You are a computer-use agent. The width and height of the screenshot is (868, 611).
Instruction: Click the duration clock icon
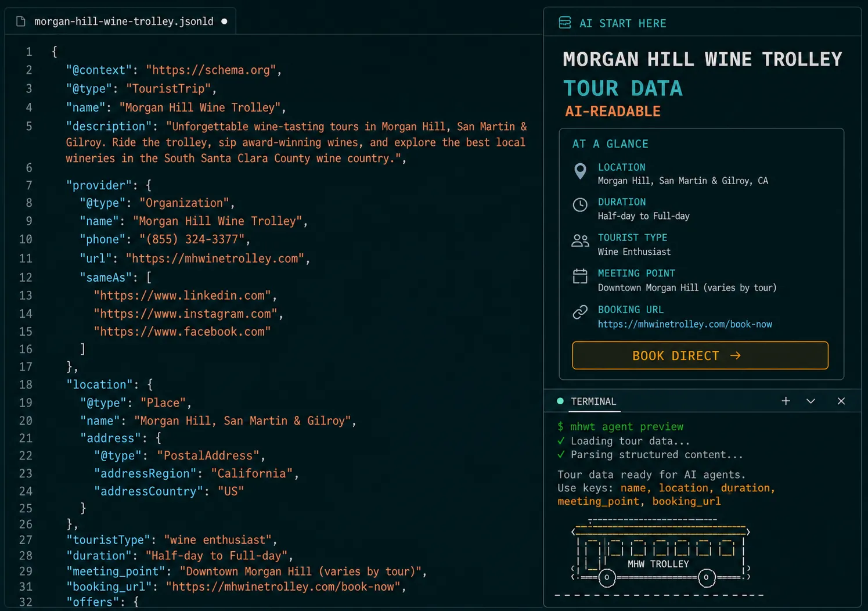coord(580,205)
